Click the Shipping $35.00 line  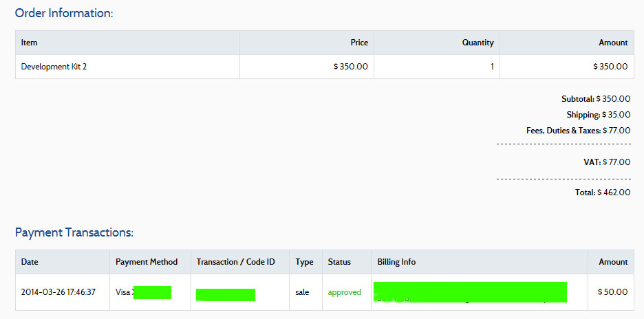(598, 115)
